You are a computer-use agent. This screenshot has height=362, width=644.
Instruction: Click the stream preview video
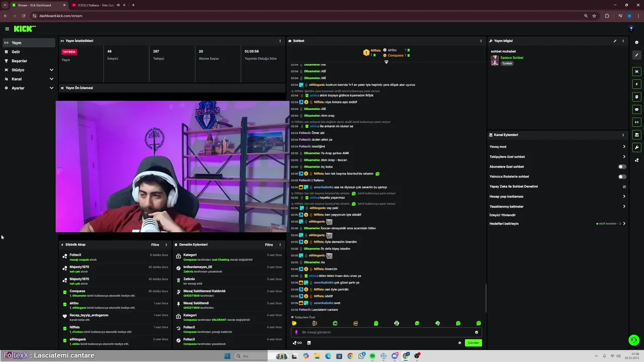(173, 166)
